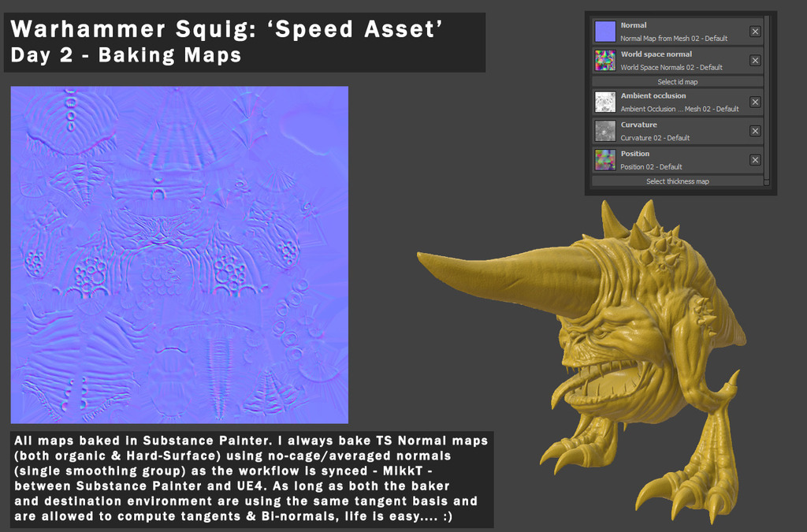807x532 pixels.
Task: Select 'Normal Map from Mesh 02 - Default' text
Action: (x=674, y=39)
